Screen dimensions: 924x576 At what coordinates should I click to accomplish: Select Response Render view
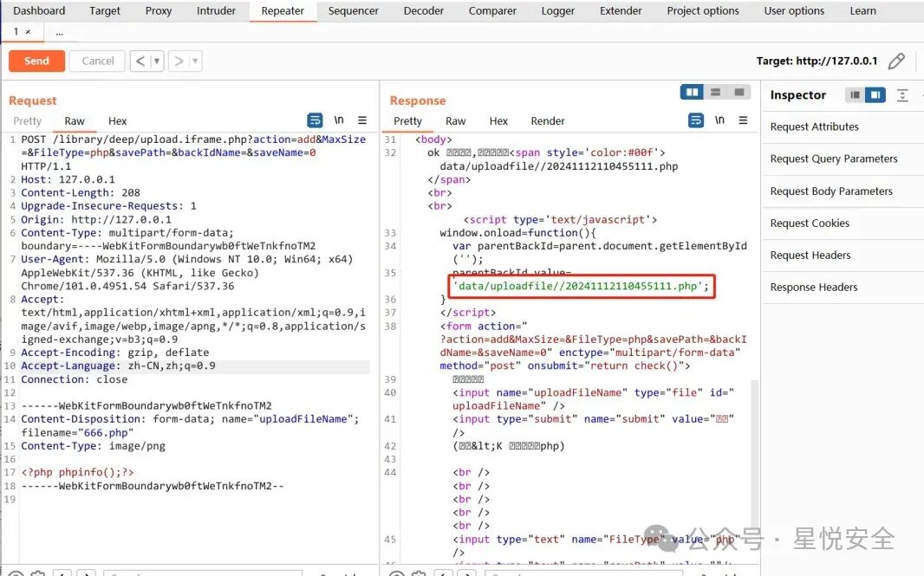pos(548,120)
